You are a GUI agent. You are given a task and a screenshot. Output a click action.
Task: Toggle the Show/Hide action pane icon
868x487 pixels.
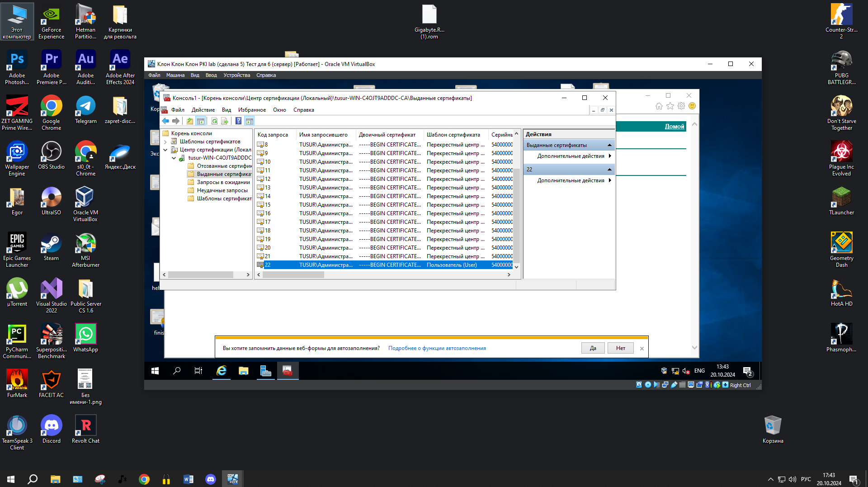[250, 121]
